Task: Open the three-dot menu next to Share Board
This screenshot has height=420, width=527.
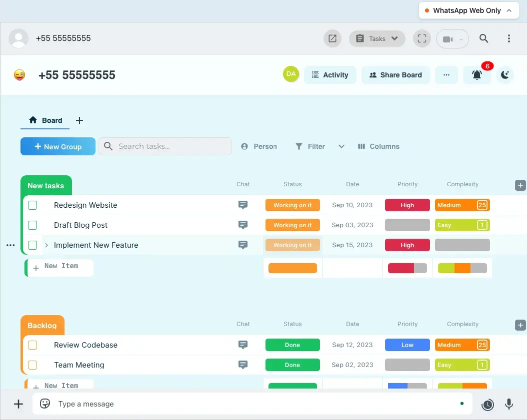Action: click(446, 75)
